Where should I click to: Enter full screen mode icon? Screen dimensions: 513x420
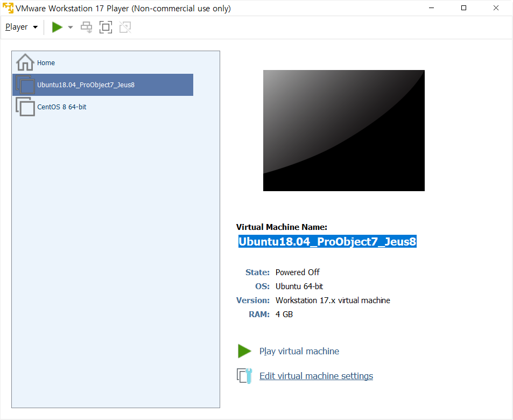point(106,27)
